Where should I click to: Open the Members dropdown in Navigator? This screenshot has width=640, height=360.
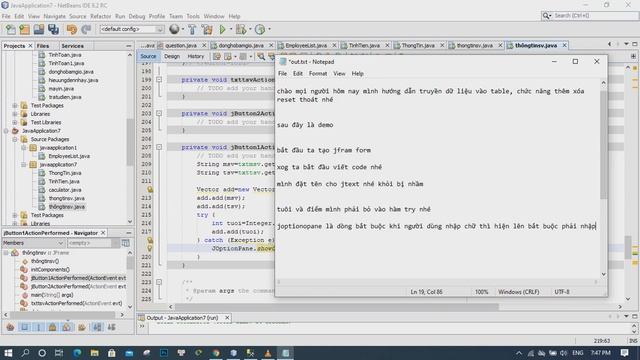click(33, 243)
